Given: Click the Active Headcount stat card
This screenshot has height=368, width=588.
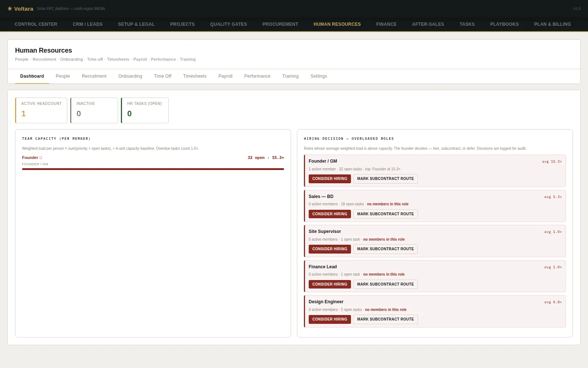Looking at the screenshot, I should click(x=41, y=110).
